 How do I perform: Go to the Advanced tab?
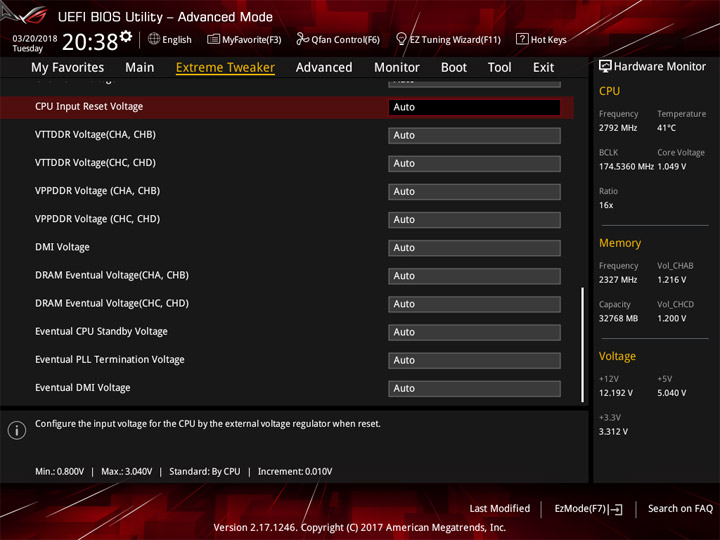pos(324,68)
